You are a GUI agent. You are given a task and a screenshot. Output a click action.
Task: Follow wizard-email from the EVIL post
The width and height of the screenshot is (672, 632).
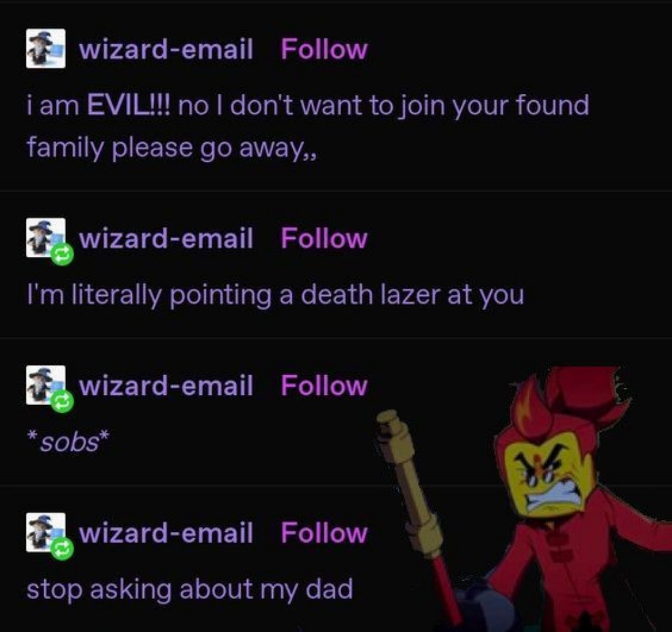tap(324, 49)
